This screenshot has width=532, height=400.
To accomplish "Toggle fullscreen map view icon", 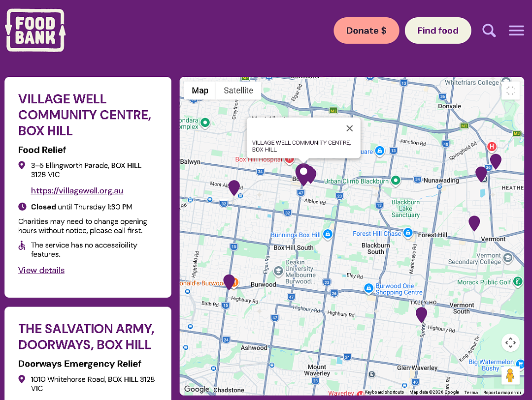I will pos(510,91).
